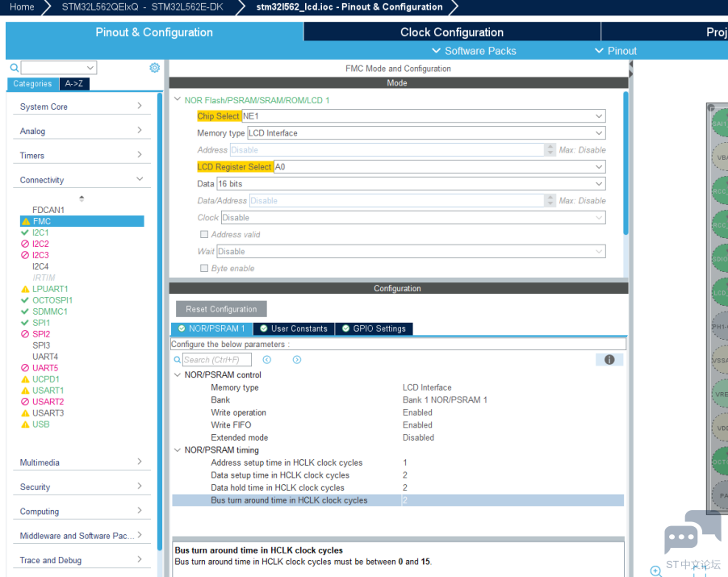The width and height of the screenshot is (728, 577).
Task: Open the Pinout menu
Action: pos(616,51)
